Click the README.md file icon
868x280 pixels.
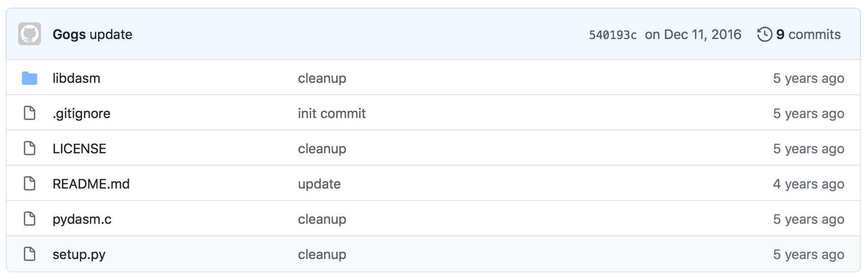pos(29,183)
